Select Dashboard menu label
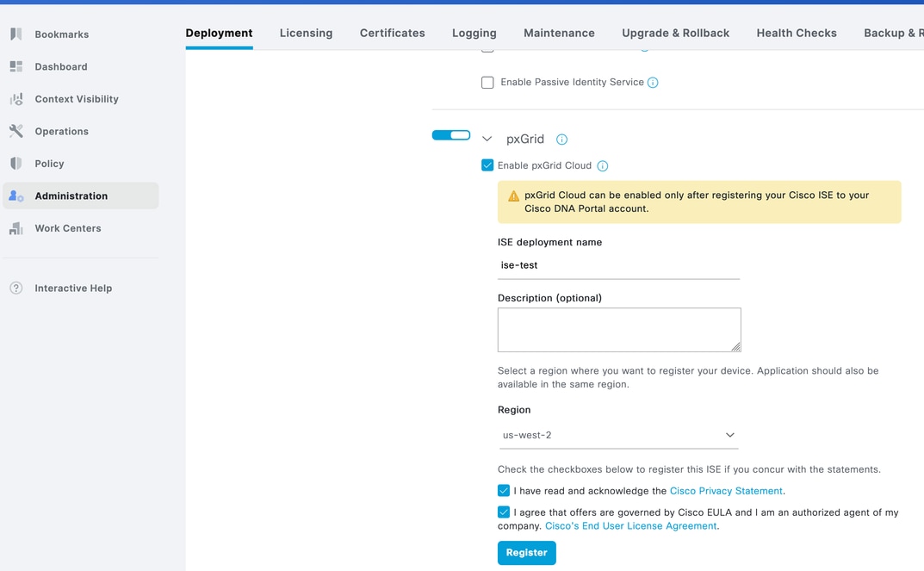Viewport: 924px width, 571px height. pos(60,66)
